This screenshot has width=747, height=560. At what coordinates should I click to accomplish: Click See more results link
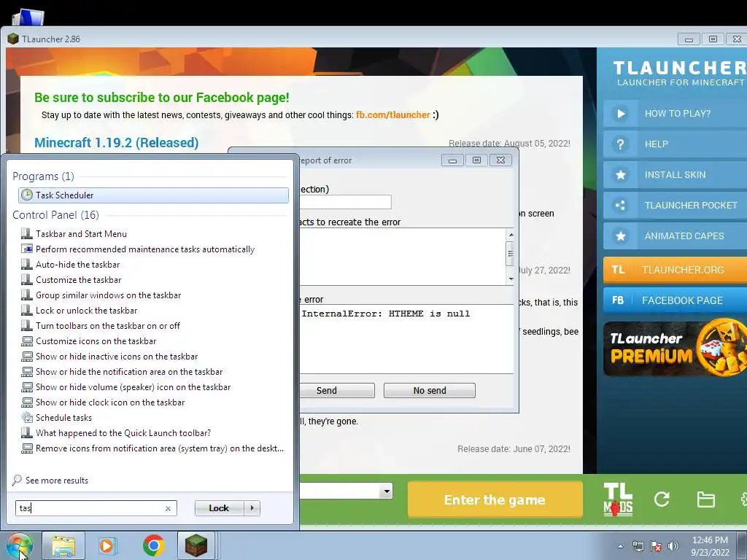click(x=57, y=481)
